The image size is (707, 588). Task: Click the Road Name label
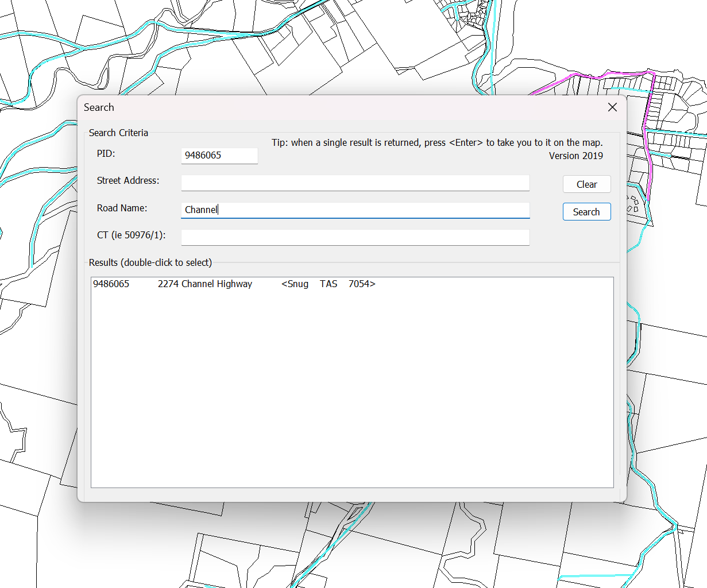click(122, 208)
